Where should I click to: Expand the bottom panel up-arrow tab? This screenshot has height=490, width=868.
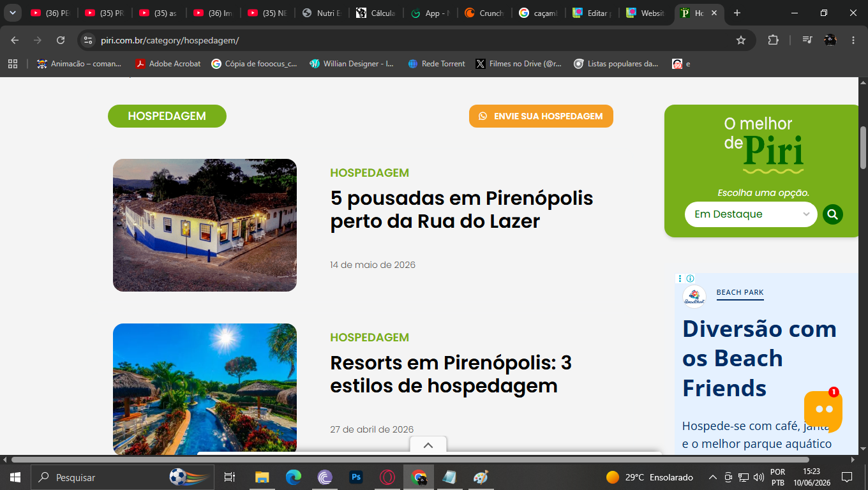click(x=428, y=445)
